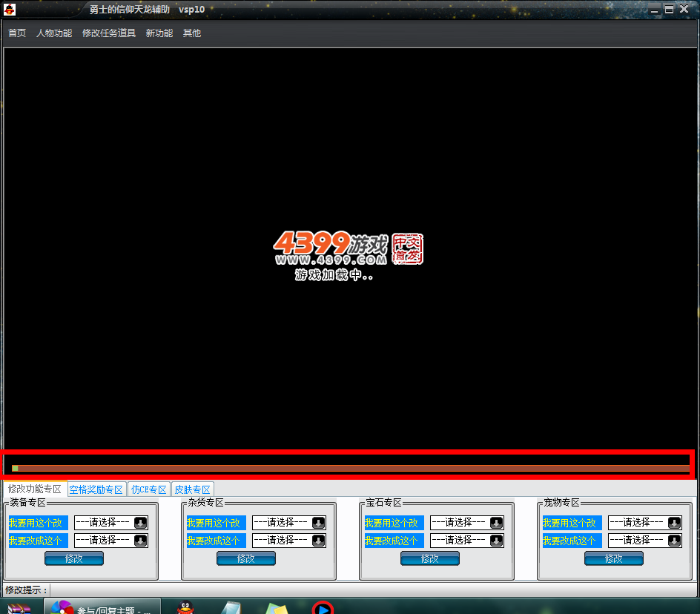
Task: Click the 中文首发 red seal stamp
Action: click(407, 248)
